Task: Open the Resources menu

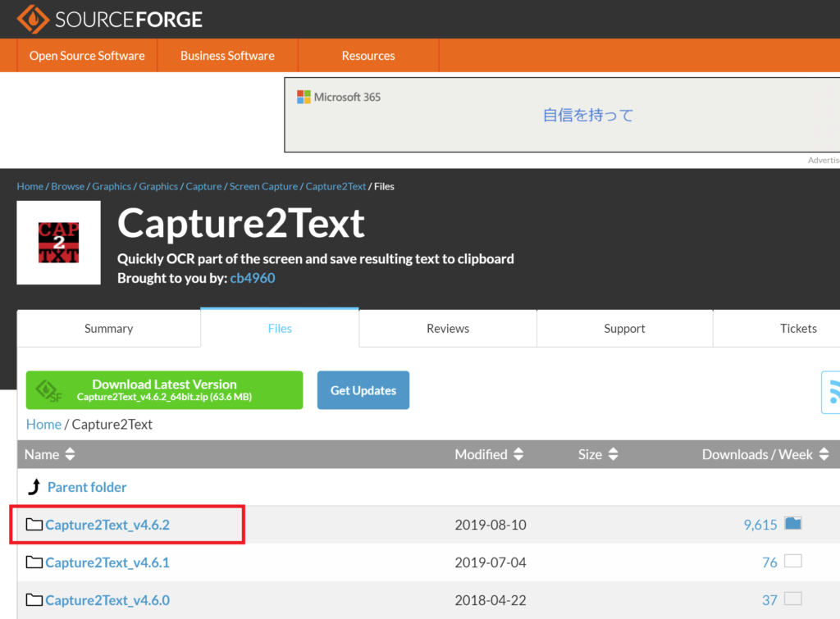Action: coord(368,55)
